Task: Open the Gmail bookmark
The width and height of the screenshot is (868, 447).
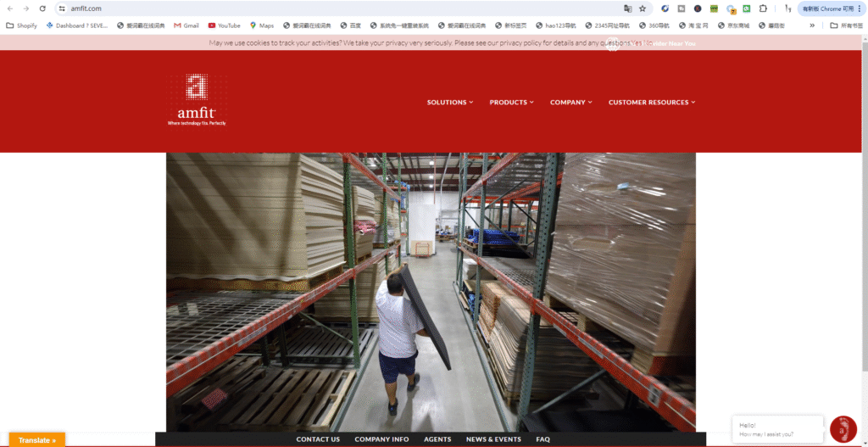Action: pos(186,25)
